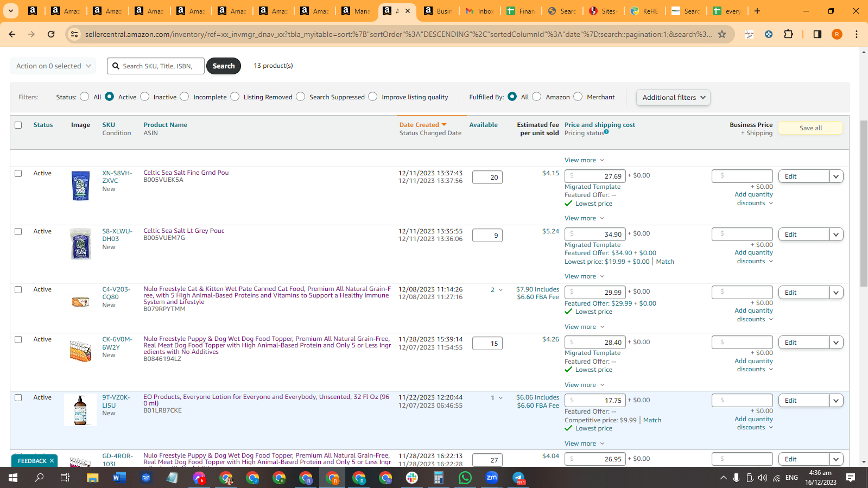Click the Celtic Sea Salt Fine product thumbnail

[80, 186]
